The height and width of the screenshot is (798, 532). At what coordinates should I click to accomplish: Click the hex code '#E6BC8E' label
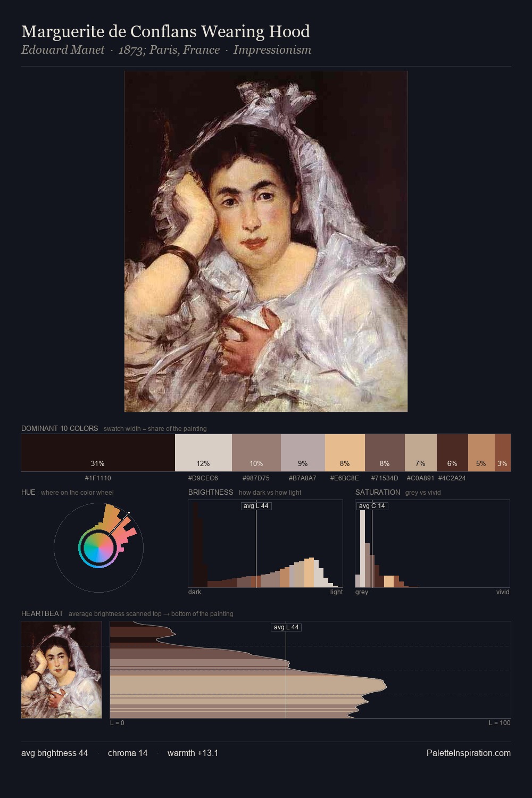pos(345,478)
